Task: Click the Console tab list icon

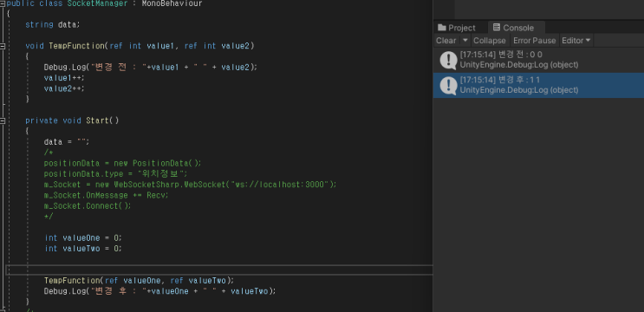Action: click(x=496, y=28)
